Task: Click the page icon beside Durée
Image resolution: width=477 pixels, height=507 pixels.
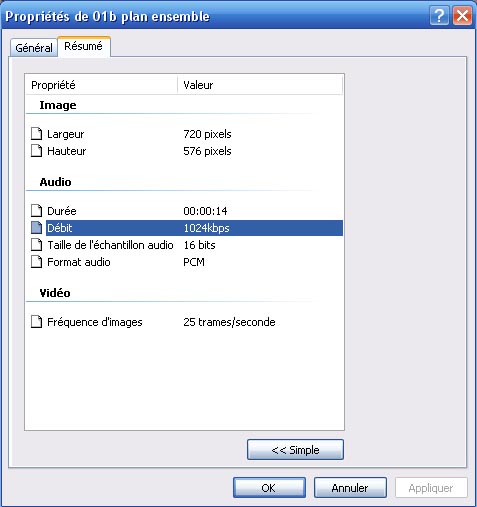Action: [36, 211]
